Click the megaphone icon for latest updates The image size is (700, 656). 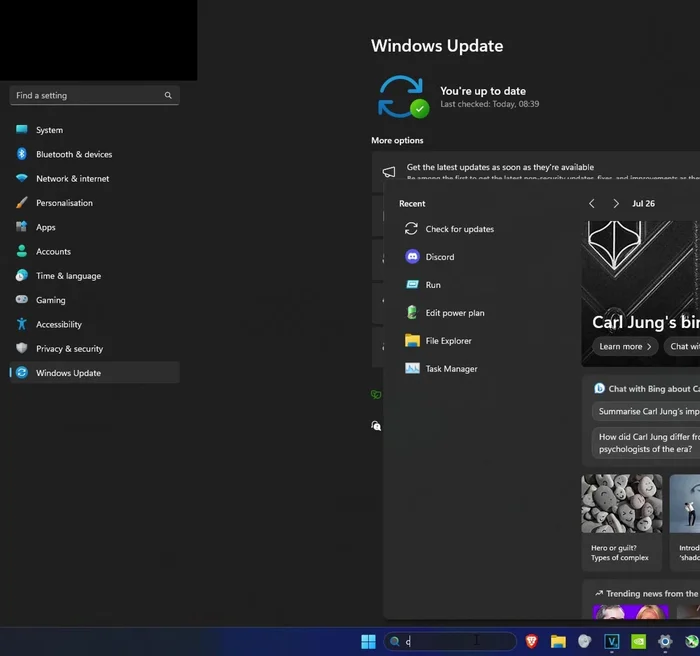389,172
